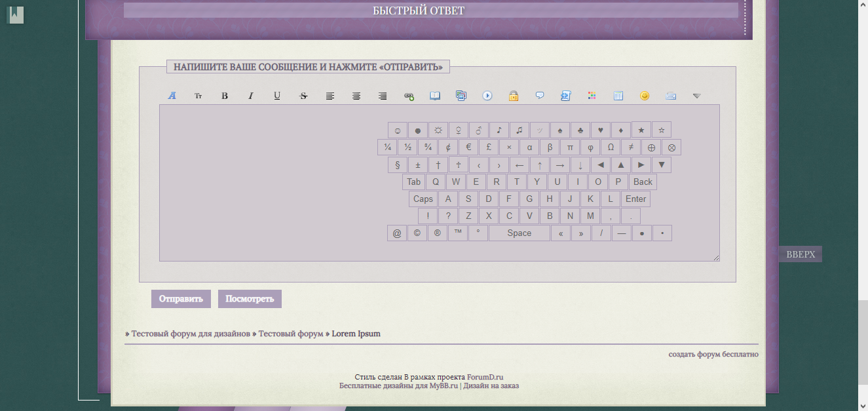Insert a table using table icon
Viewport: 868px width, 411px height.
tap(618, 96)
